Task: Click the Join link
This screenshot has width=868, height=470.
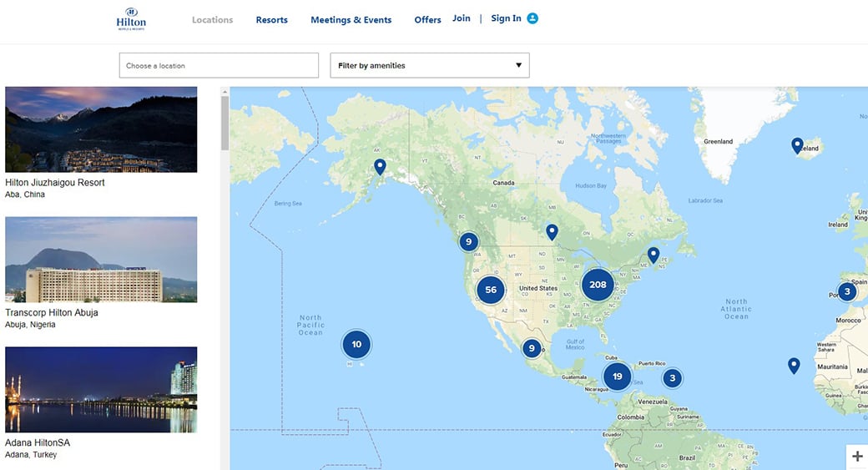Action: click(462, 18)
